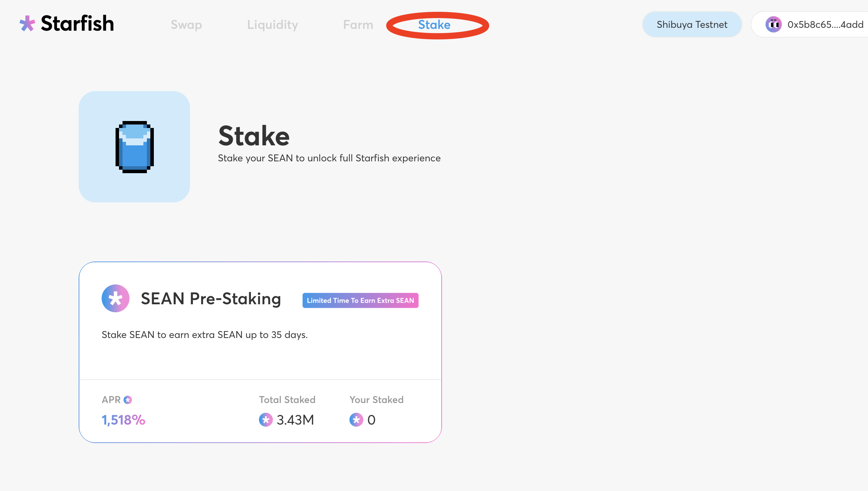Open the wallet address 0x5b8c65....4add menu
The width and height of the screenshot is (868, 491).
point(825,25)
